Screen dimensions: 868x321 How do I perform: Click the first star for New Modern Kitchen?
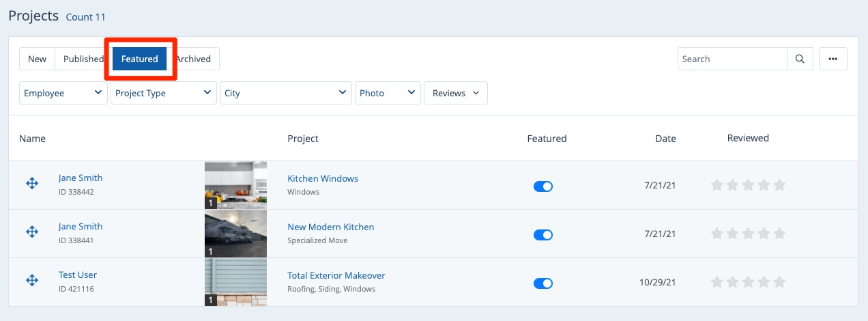point(717,234)
